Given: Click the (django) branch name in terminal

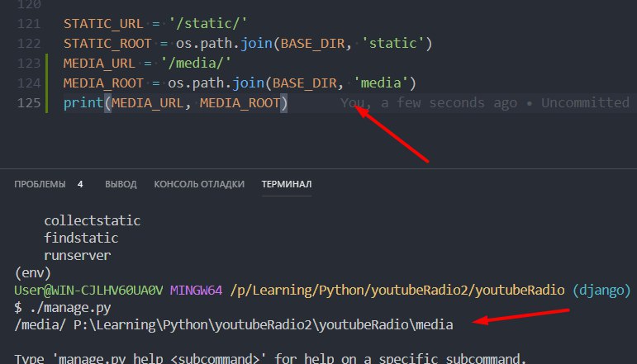Looking at the screenshot, I should (601, 291).
